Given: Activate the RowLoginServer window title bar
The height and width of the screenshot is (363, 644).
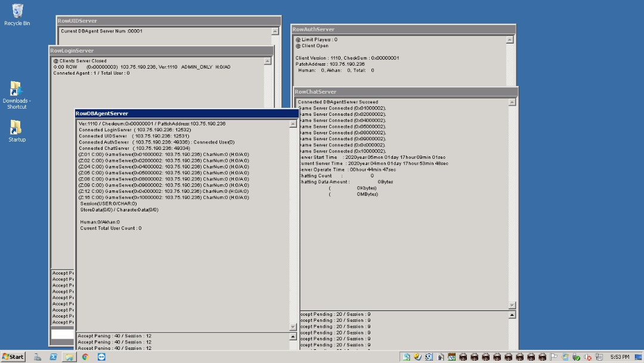Looking at the screenshot, I should (161, 51).
